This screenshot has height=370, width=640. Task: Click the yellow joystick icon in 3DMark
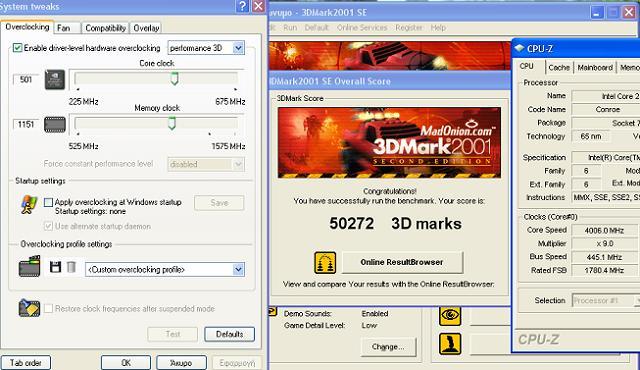pyautogui.click(x=450, y=343)
